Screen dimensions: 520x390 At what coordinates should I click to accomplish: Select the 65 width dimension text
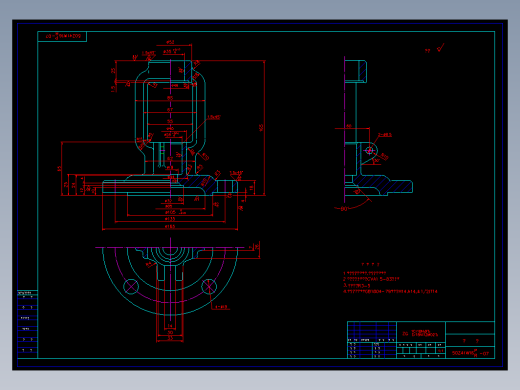170,98
